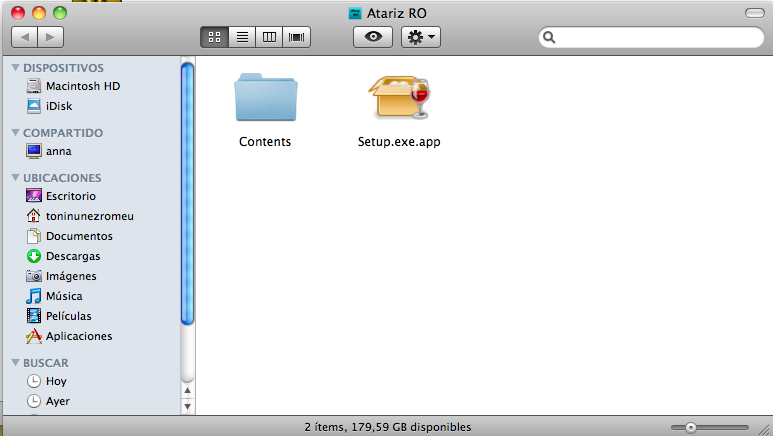Close the Finder window

(18, 13)
